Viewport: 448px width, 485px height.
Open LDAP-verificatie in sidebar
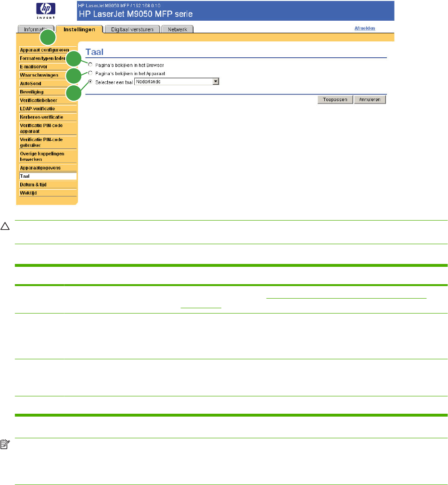click(x=48, y=108)
